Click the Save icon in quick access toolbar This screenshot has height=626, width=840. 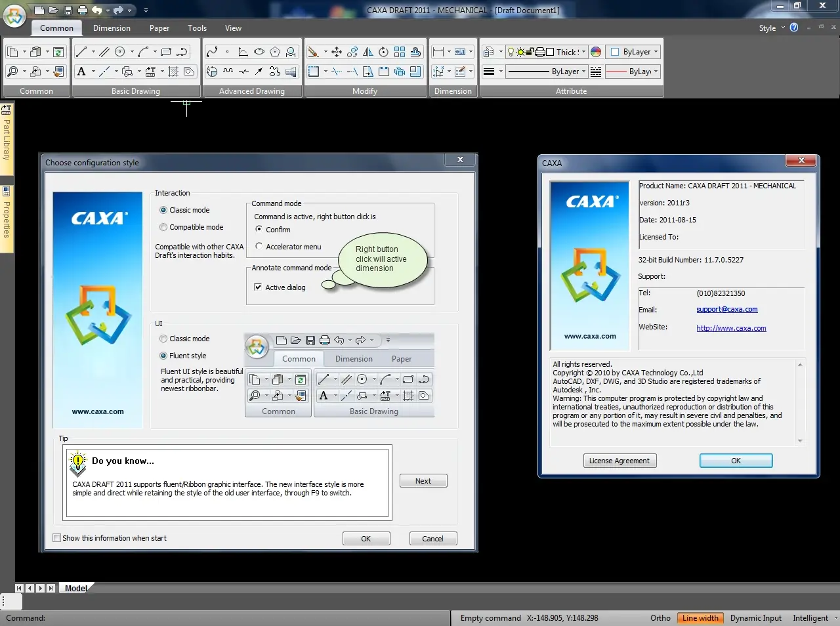pos(68,10)
